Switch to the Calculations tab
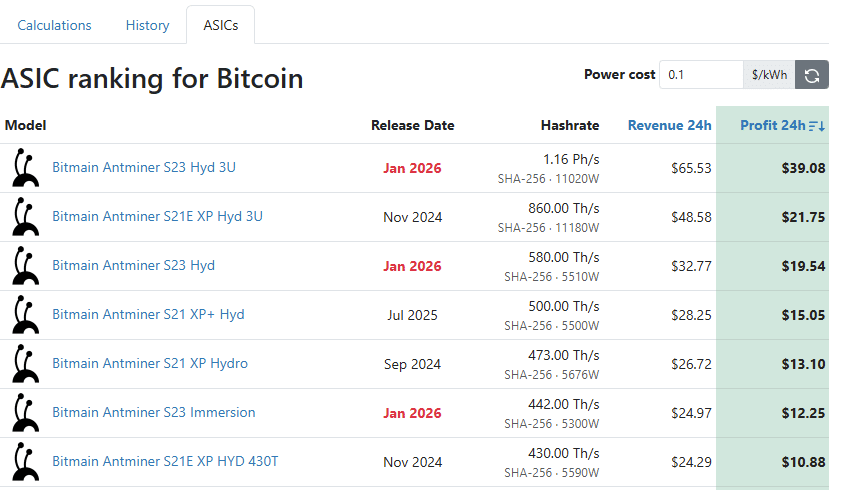This screenshot has width=844, height=490. tap(54, 25)
